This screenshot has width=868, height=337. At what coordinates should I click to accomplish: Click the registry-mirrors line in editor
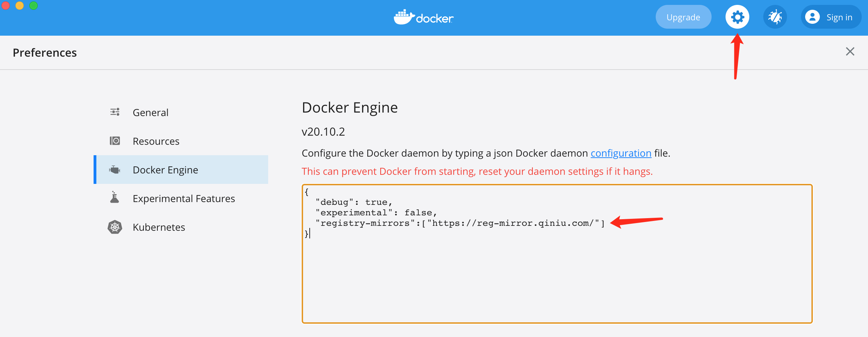pos(460,223)
